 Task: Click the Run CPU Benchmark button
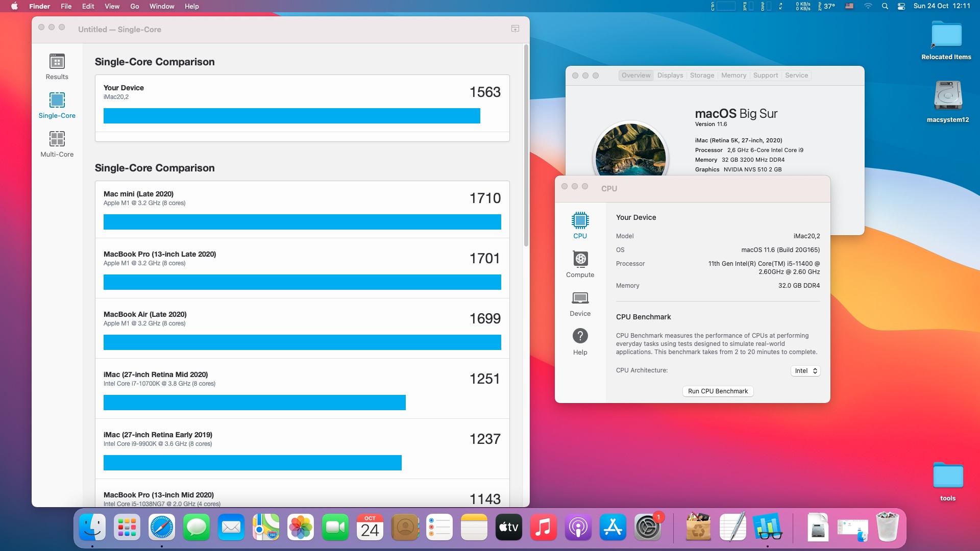point(718,391)
